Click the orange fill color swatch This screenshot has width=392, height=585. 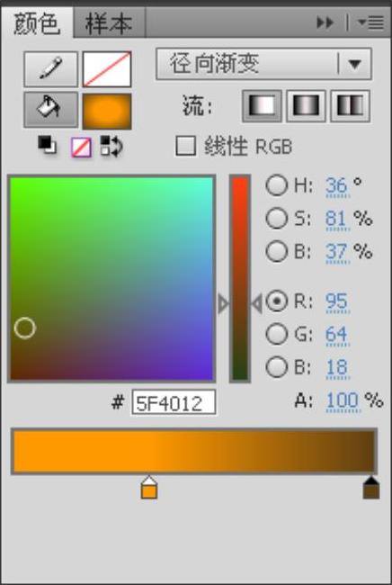pyautogui.click(x=107, y=112)
